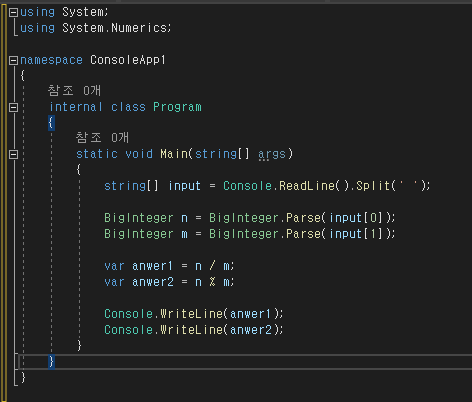Open '참조 0개' references above class Program
Viewport: 472px width, 402px height.
(x=74, y=90)
